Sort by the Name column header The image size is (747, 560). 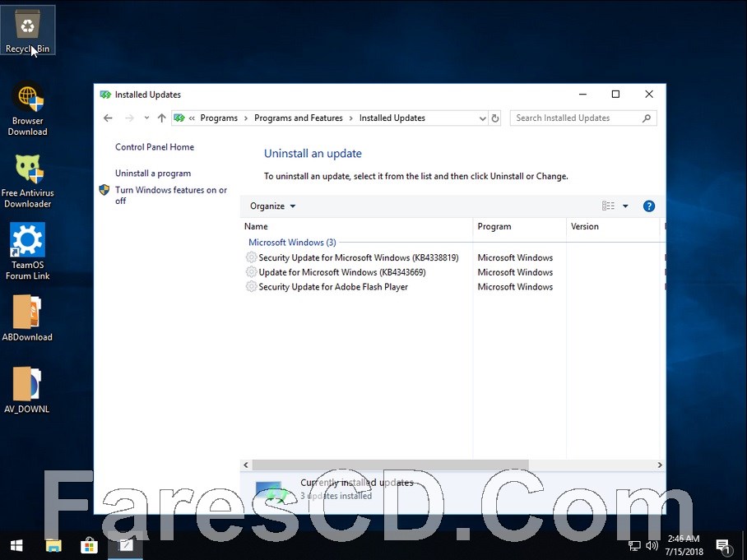[x=356, y=227]
